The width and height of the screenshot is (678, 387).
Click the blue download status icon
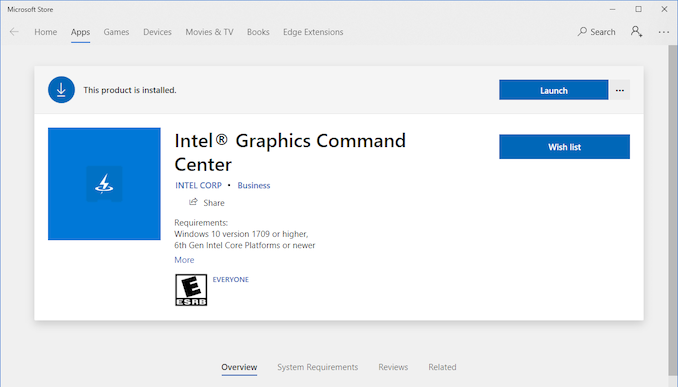61,90
